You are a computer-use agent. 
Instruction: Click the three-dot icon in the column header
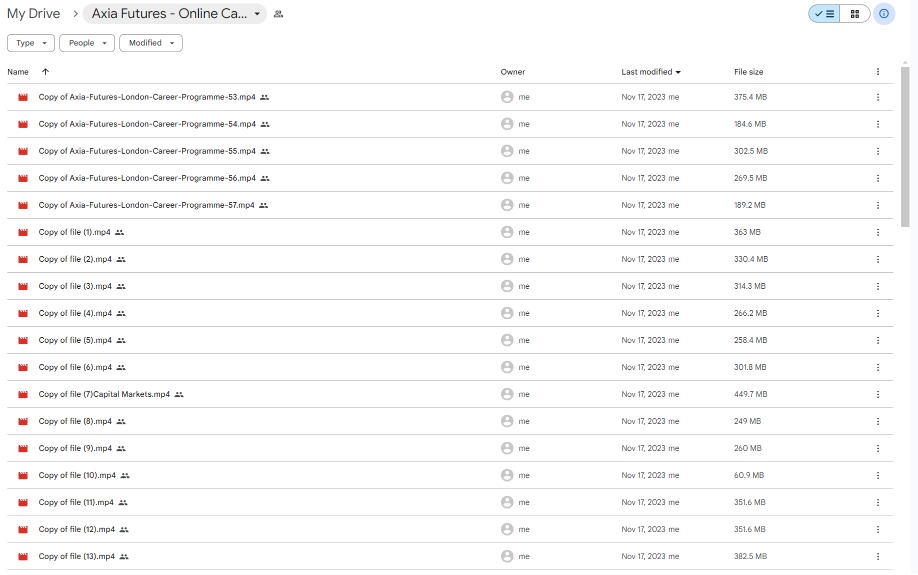tap(877, 72)
